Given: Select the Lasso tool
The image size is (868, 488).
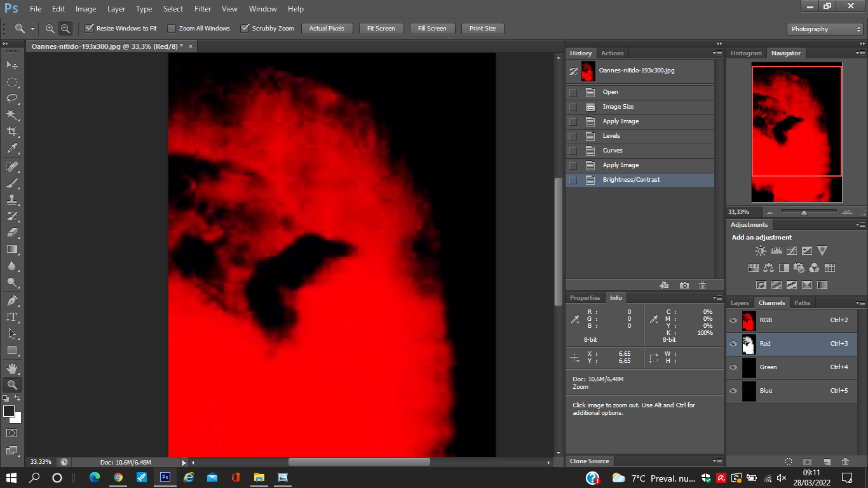Looking at the screenshot, I should point(12,98).
